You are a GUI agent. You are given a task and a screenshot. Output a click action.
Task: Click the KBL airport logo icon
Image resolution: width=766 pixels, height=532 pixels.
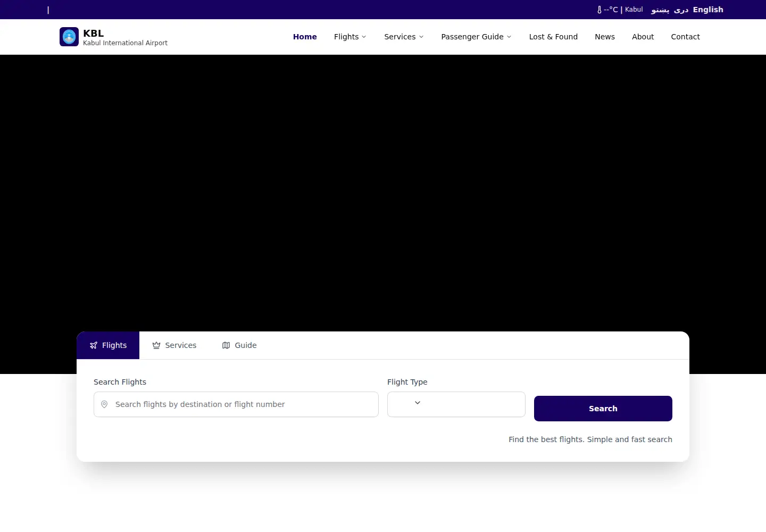69,37
